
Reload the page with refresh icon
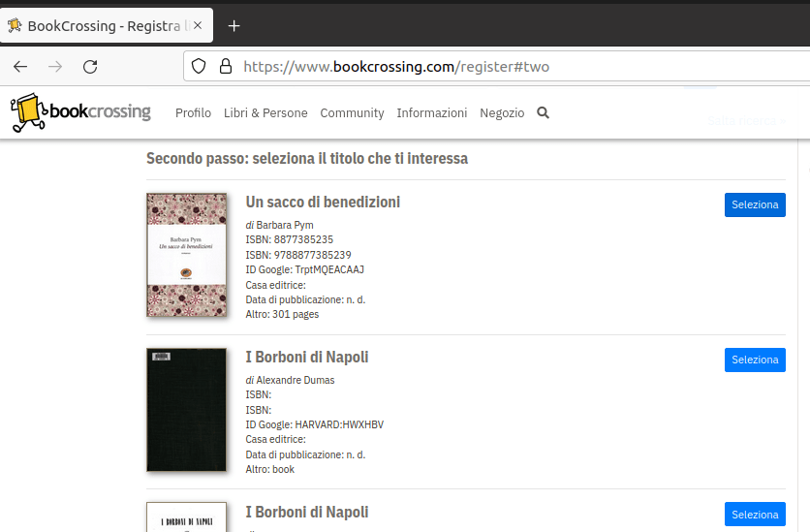point(90,67)
